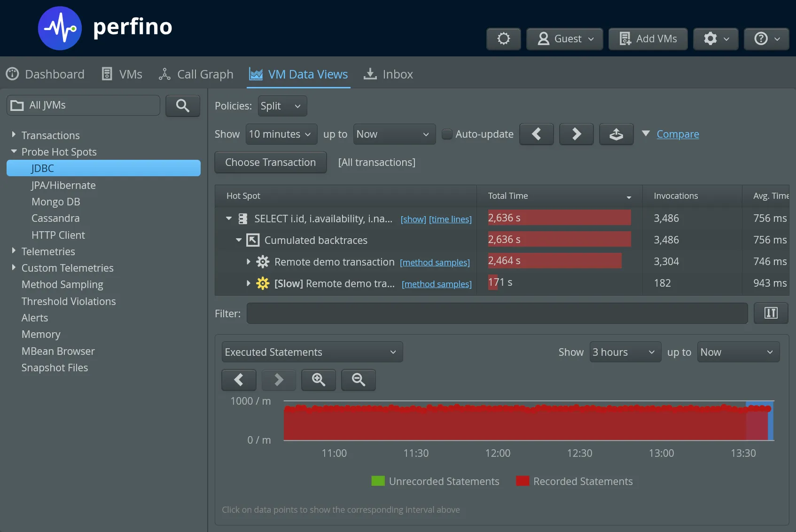Expand the Slow Remote demo transaction row
The image size is (796, 532).
(x=249, y=283)
